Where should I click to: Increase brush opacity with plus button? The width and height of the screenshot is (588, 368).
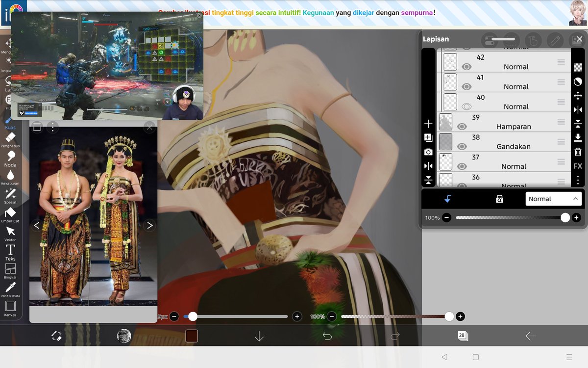(x=460, y=316)
